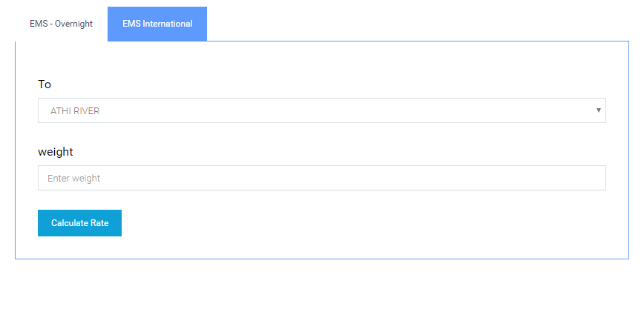Submit the form using Calculate Rate

pos(79,223)
